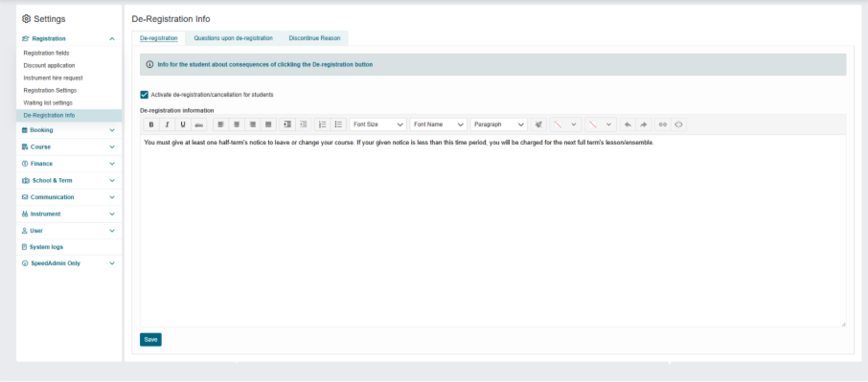Open the Paragraph format dropdown
868x382 pixels.
pyautogui.click(x=499, y=124)
